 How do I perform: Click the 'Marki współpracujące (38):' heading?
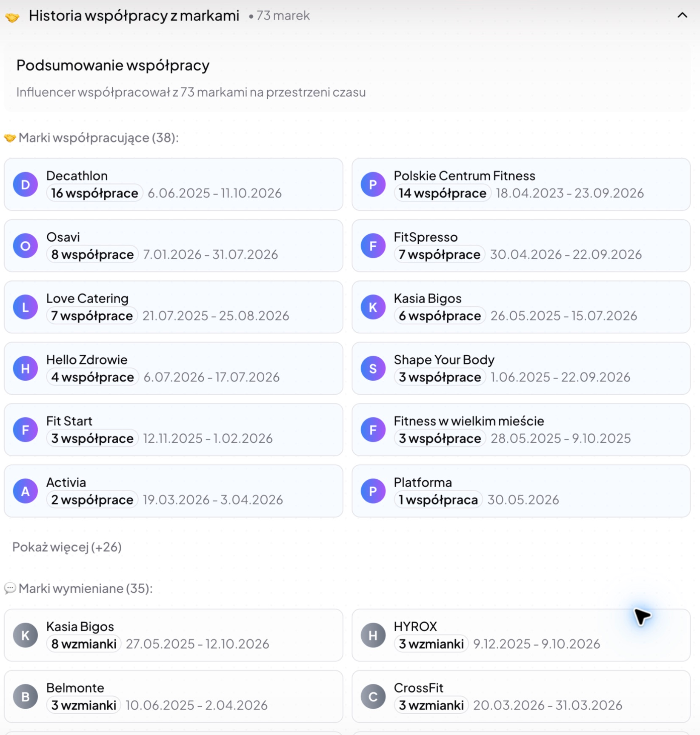(99, 137)
